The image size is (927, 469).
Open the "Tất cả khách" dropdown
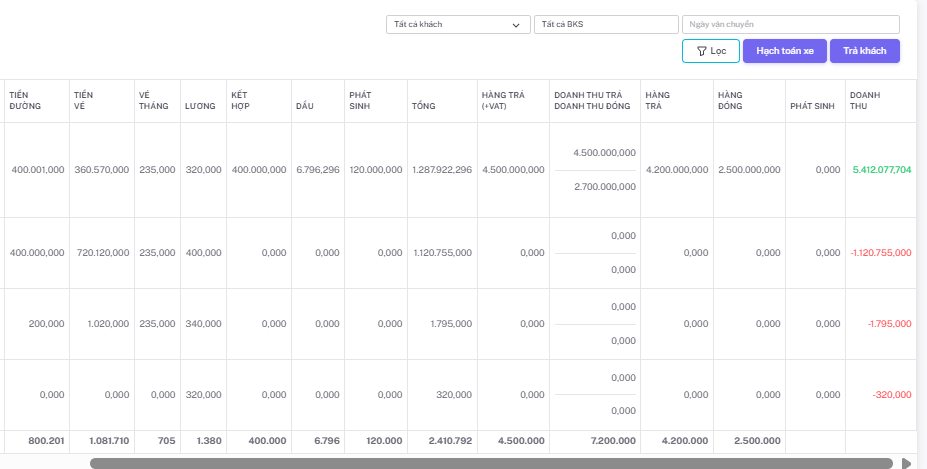click(x=458, y=25)
